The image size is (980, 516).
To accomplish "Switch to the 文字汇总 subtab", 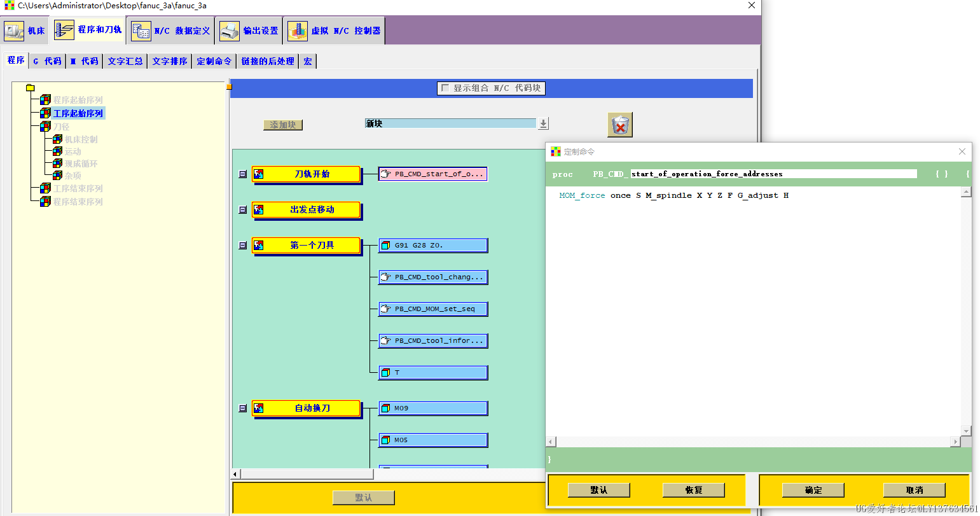I will click(125, 61).
